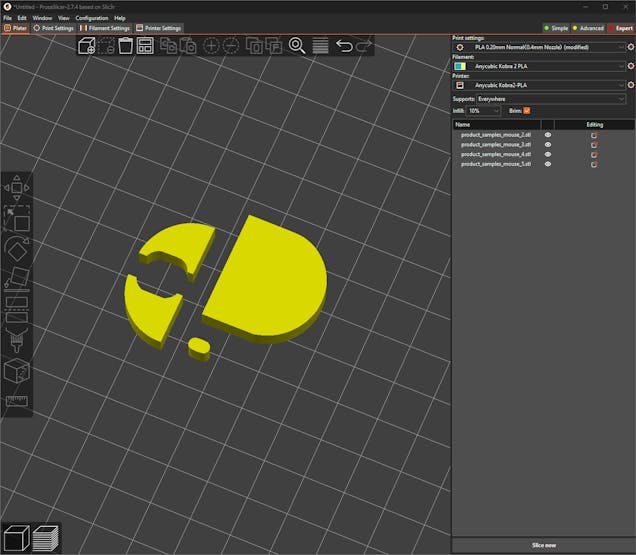Open the Window menu

(42, 18)
